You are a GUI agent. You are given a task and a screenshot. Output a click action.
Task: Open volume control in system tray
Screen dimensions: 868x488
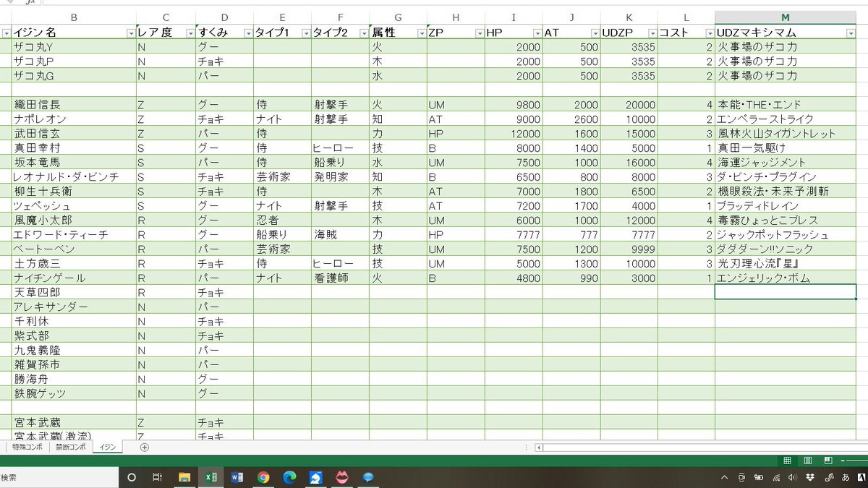[793, 477]
